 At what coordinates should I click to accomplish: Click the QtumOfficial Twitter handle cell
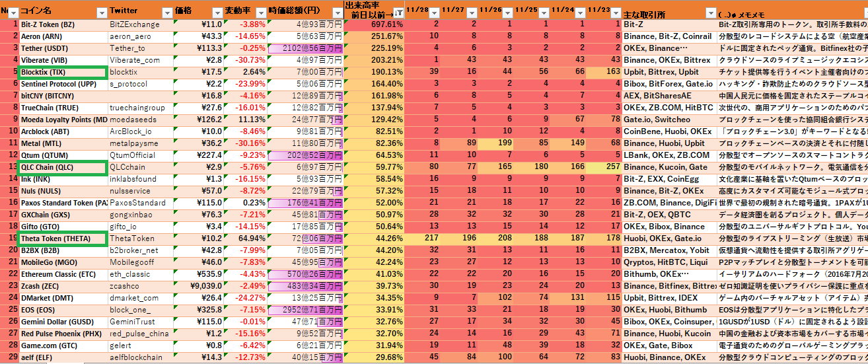point(141,155)
